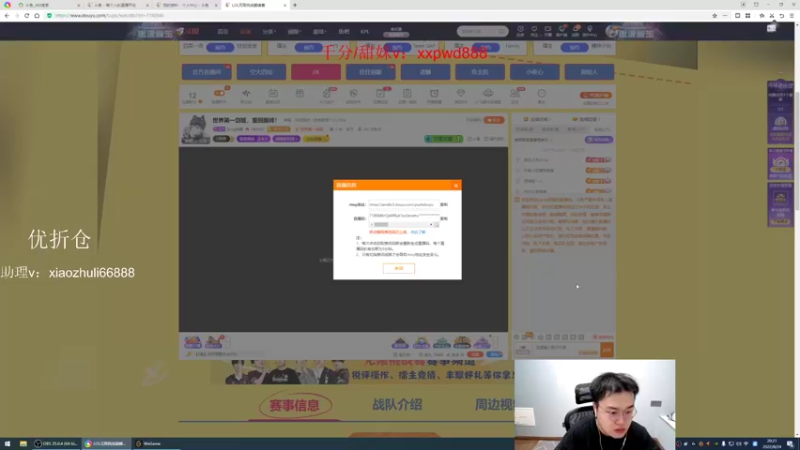Click the orange follow heart button

tap(494, 120)
